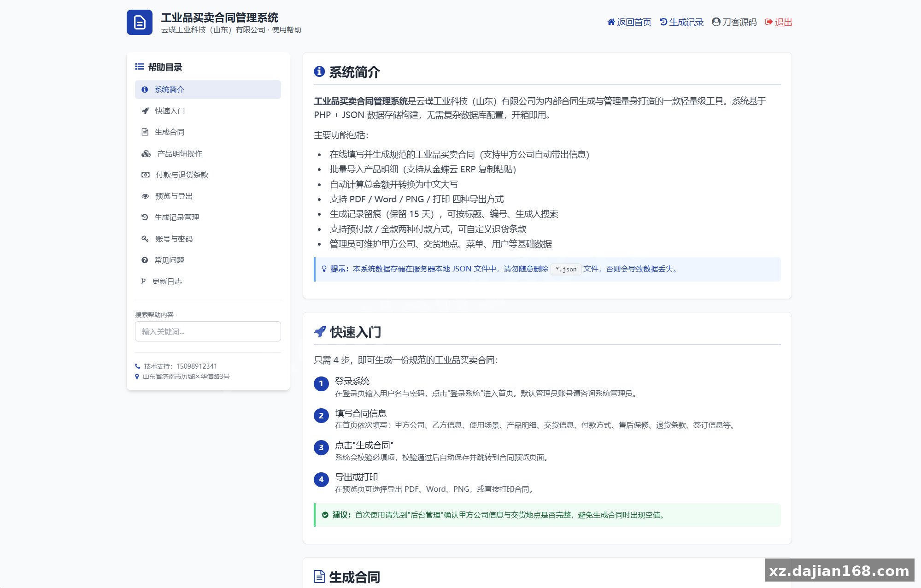Open 返回首页 link in header
Viewport: 921px width, 588px height.
click(x=629, y=22)
